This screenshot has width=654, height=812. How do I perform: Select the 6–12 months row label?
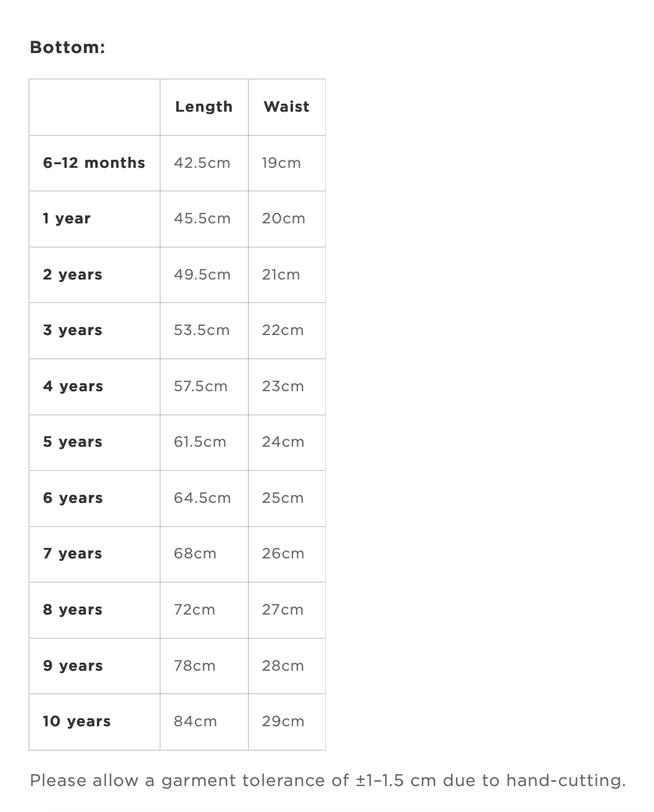point(94,163)
